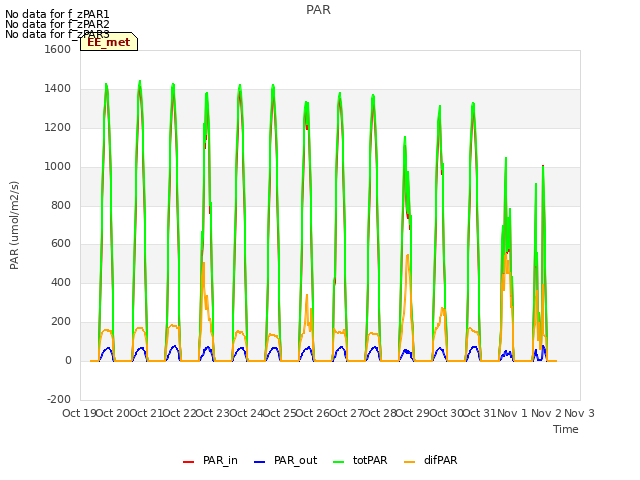Click the Oct 26 x-axis date label
Viewport: 640px width, 480px height.
pos(313,413)
